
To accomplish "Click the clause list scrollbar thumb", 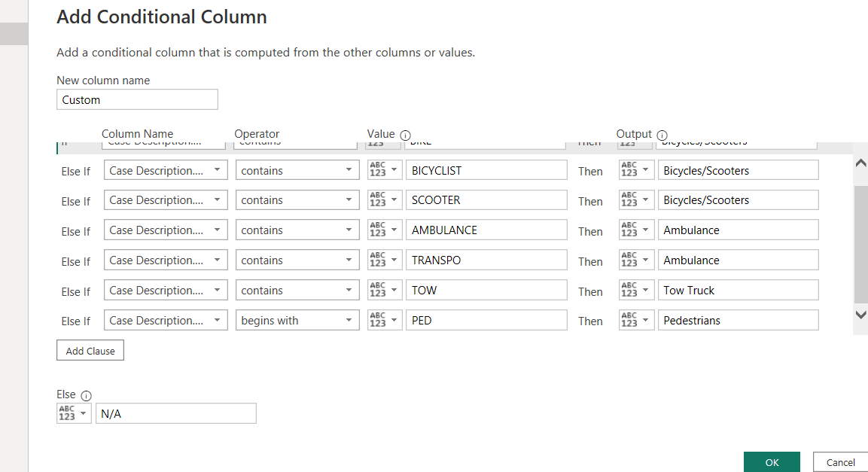I will coord(860,243).
